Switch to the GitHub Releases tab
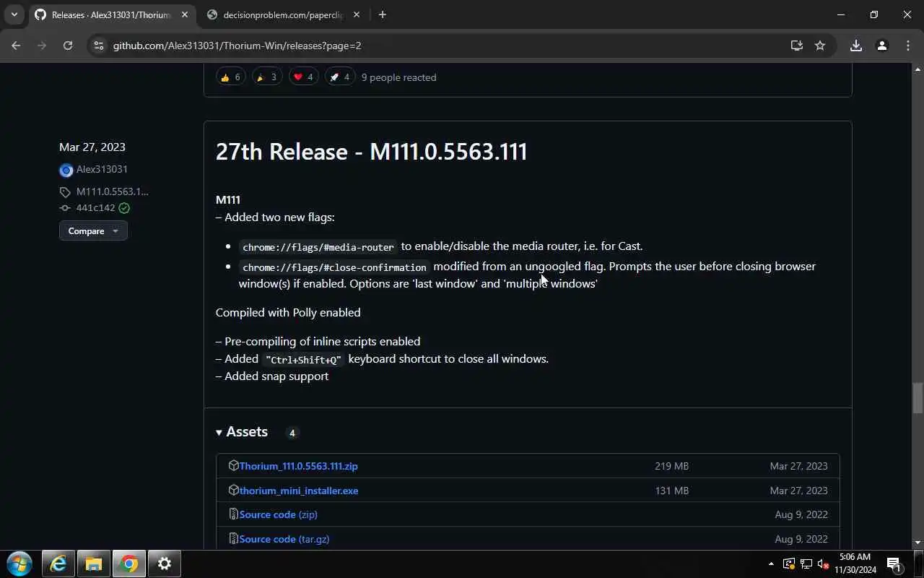 tap(110, 14)
